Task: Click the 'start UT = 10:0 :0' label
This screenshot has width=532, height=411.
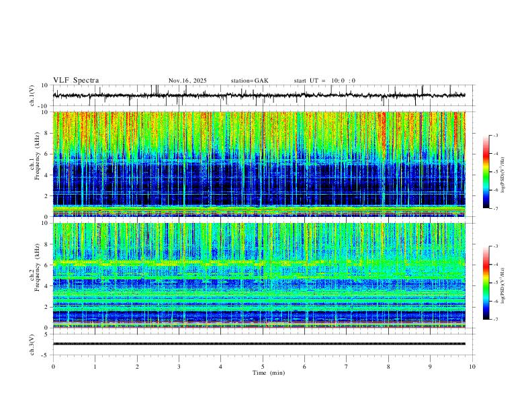Action: [324, 81]
